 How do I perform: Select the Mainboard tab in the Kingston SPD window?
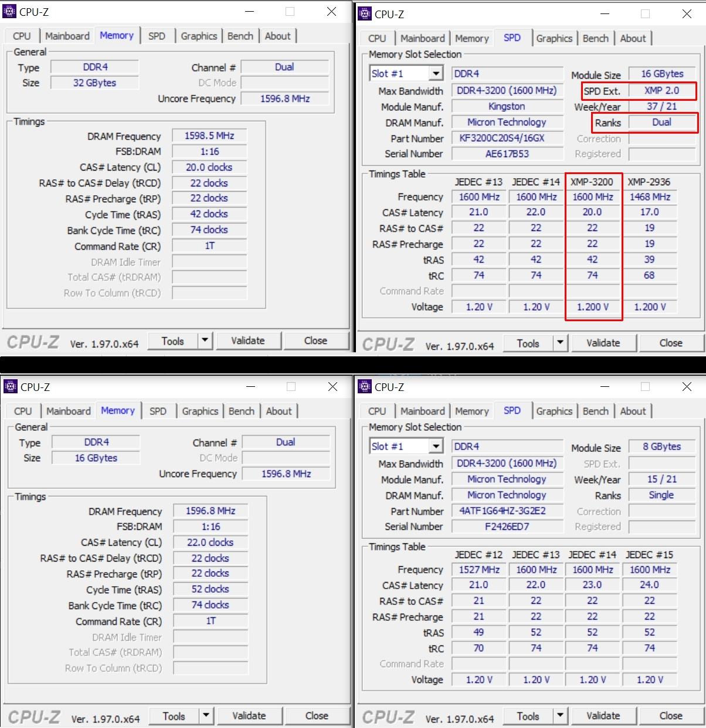pos(423,38)
